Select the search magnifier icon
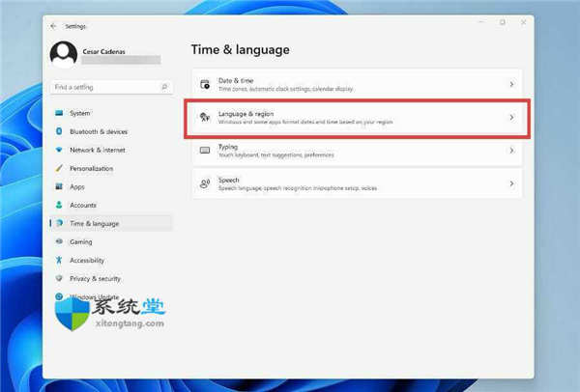The image size is (580, 392). 164,87
